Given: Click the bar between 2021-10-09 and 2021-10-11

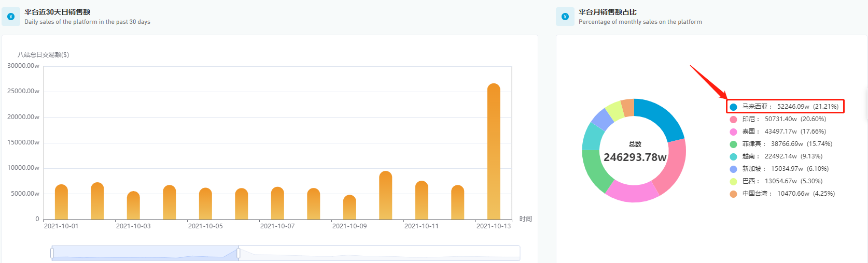Looking at the screenshot, I should 385,195.
